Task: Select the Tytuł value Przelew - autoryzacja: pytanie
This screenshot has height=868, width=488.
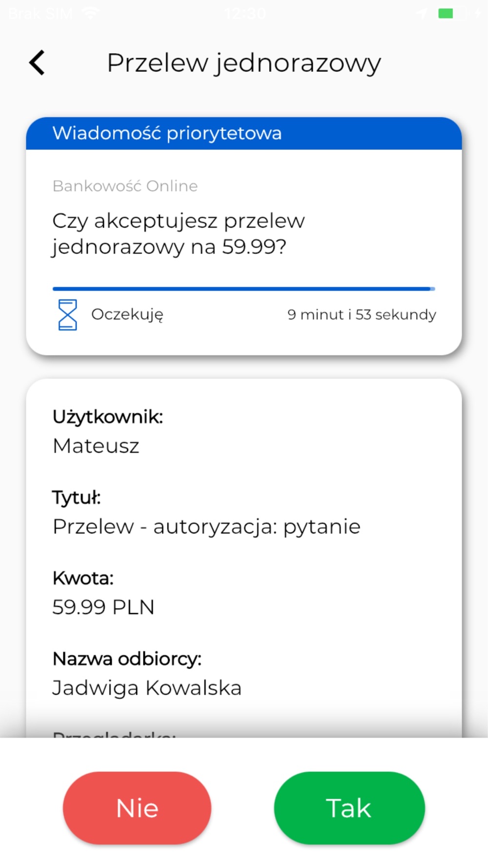Action: (206, 527)
